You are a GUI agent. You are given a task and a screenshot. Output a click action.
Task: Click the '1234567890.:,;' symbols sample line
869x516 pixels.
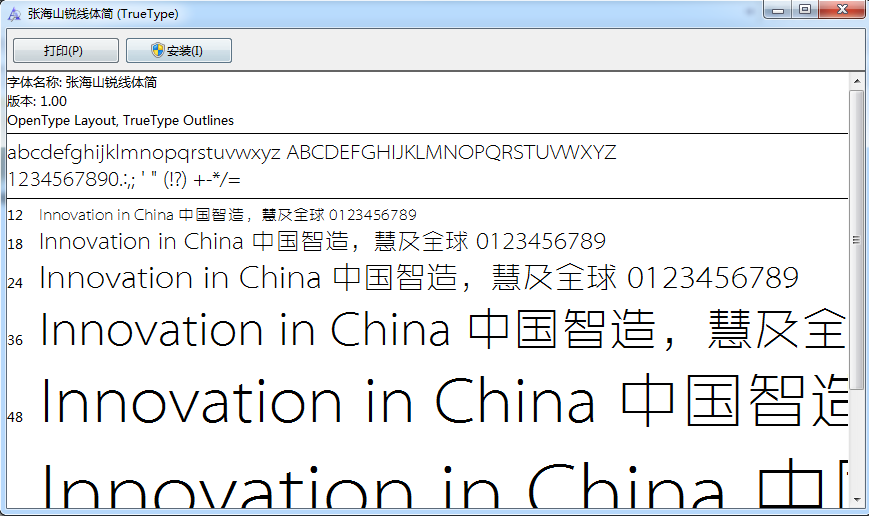(124, 179)
